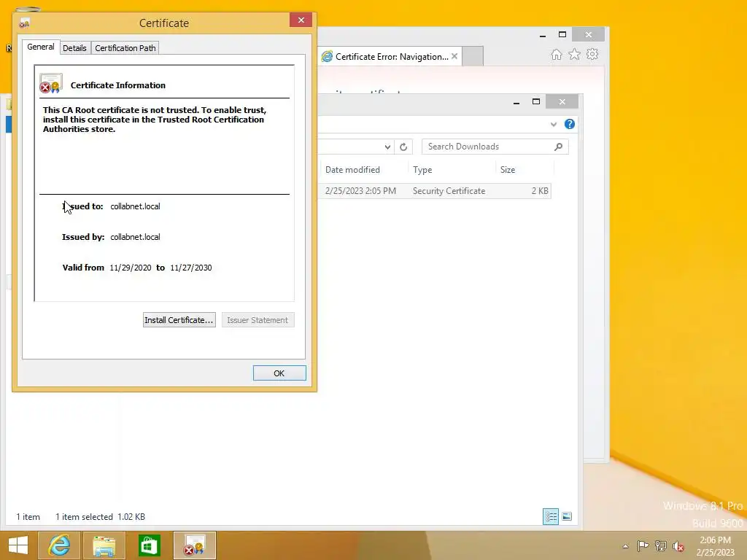Open Internet Explorer Tools gear
Screen dimensions: 747x560
(592, 54)
